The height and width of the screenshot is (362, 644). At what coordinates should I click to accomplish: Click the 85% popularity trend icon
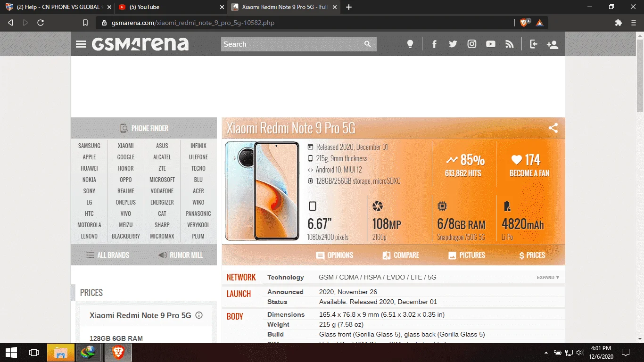tap(453, 160)
